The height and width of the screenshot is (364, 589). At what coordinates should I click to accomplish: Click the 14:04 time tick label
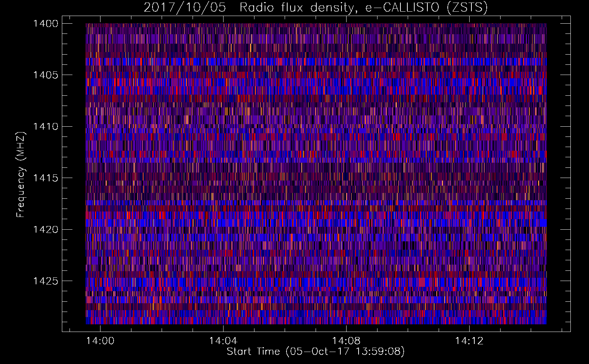(x=223, y=341)
